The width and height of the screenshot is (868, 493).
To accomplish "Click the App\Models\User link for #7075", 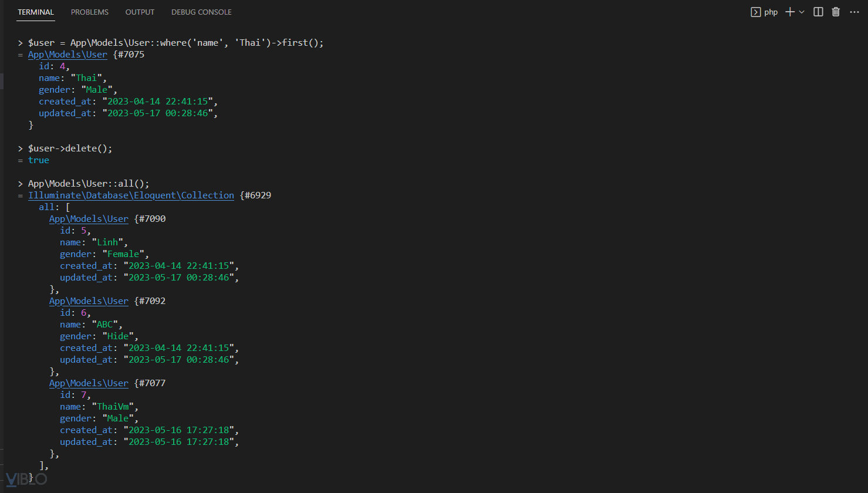I will tap(67, 55).
